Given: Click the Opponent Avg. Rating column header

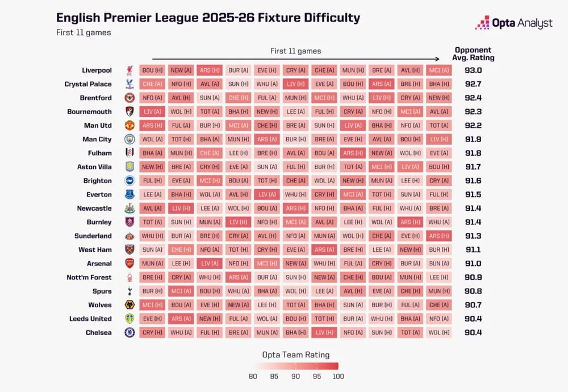Looking at the screenshot, I should pyautogui.click(x=473, y=54).
